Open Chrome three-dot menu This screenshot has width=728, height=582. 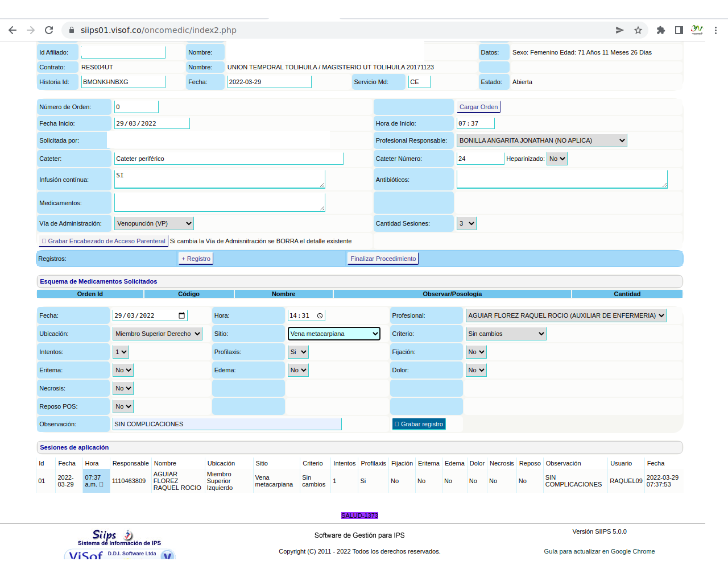click(x=715, y=30)
